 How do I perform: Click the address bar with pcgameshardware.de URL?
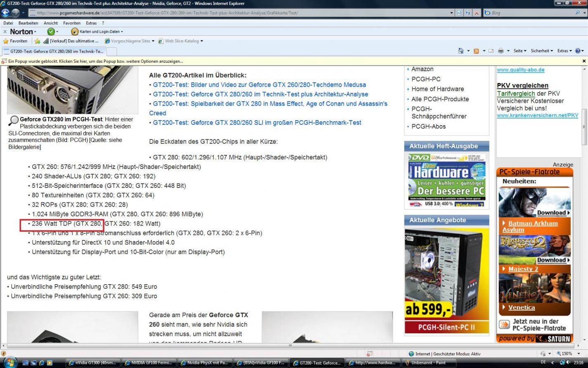pyautogui.click(x=241, y=13)
